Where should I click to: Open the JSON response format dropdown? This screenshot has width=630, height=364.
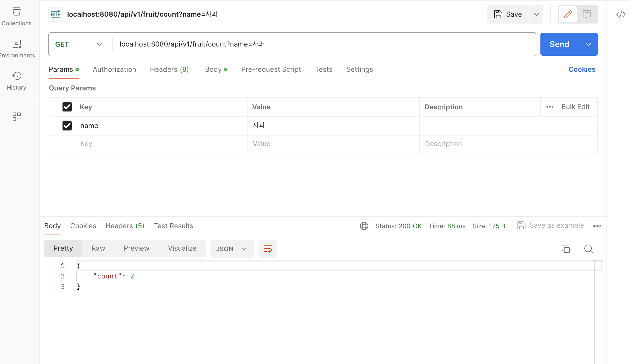tap(232, 249)
